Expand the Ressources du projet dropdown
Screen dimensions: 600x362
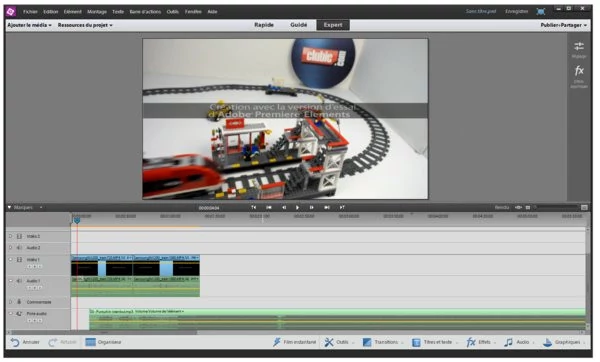[85, 25]
